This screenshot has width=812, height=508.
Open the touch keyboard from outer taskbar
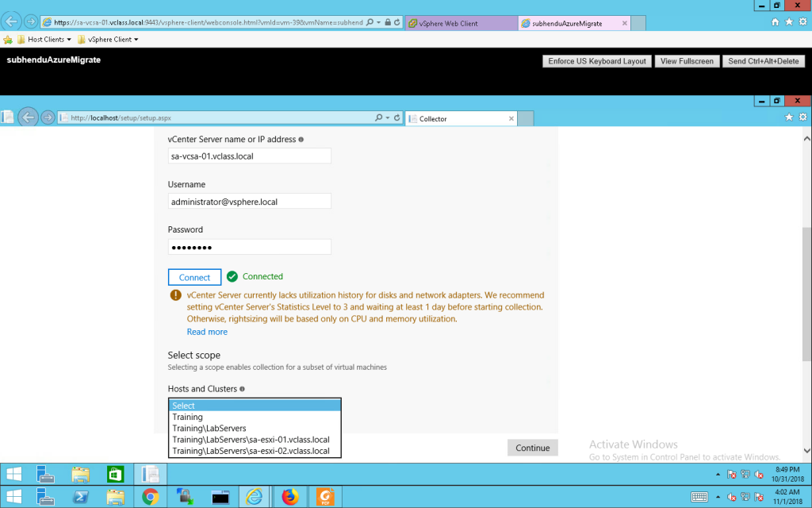click(699, 497)
